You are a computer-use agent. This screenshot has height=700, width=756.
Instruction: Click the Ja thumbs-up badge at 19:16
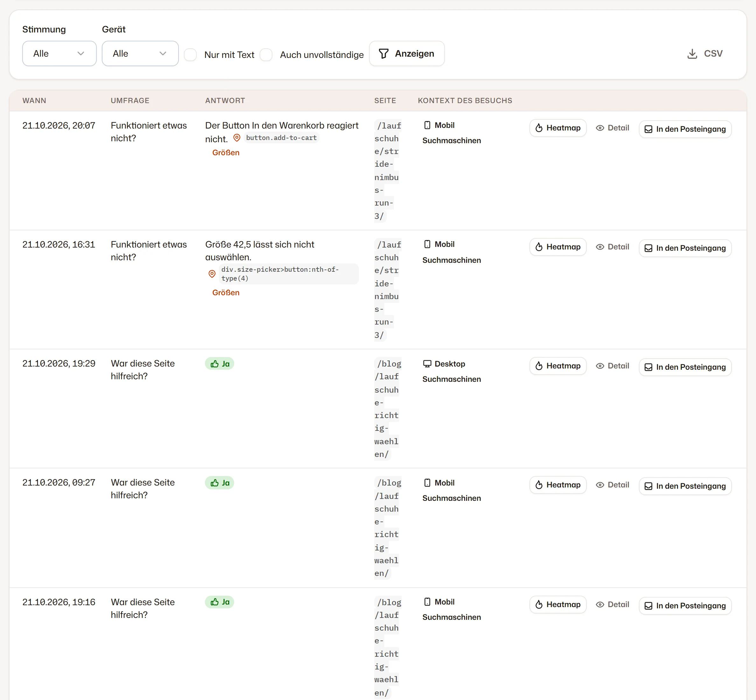pyautogui.click(x=220, y=602)
